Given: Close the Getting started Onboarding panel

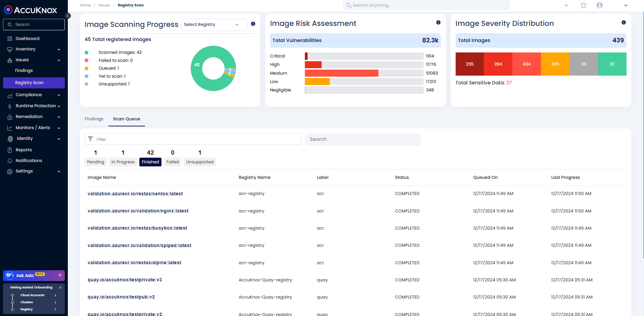Looking at the screenshot, I should [60, 287].
